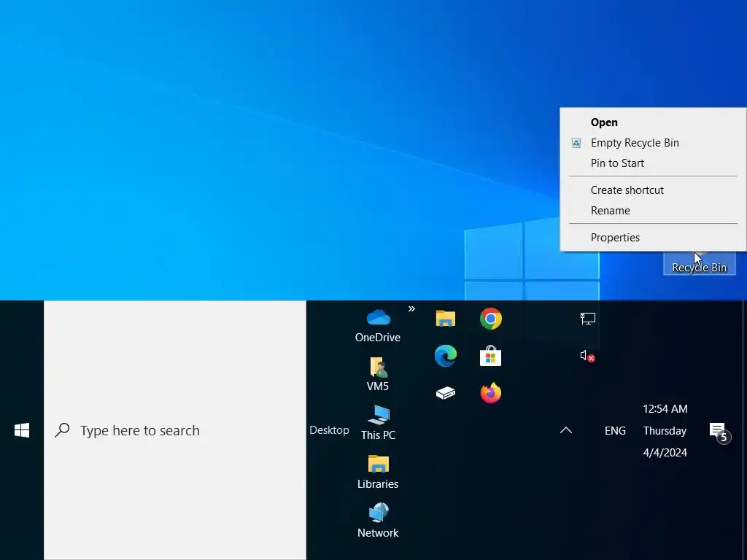
Task: Open the VM5 user folder
Action: pos(378,375)
